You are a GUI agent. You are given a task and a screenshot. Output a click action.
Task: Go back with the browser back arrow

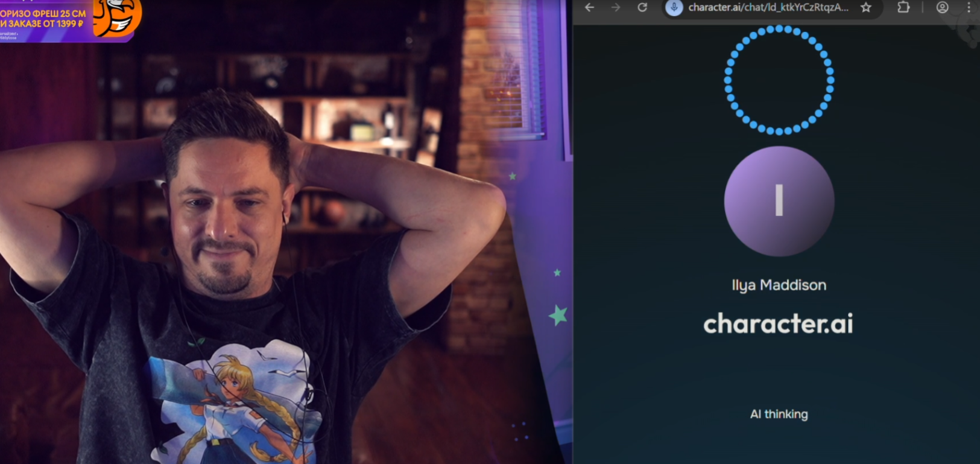click(x=589, y=7)
